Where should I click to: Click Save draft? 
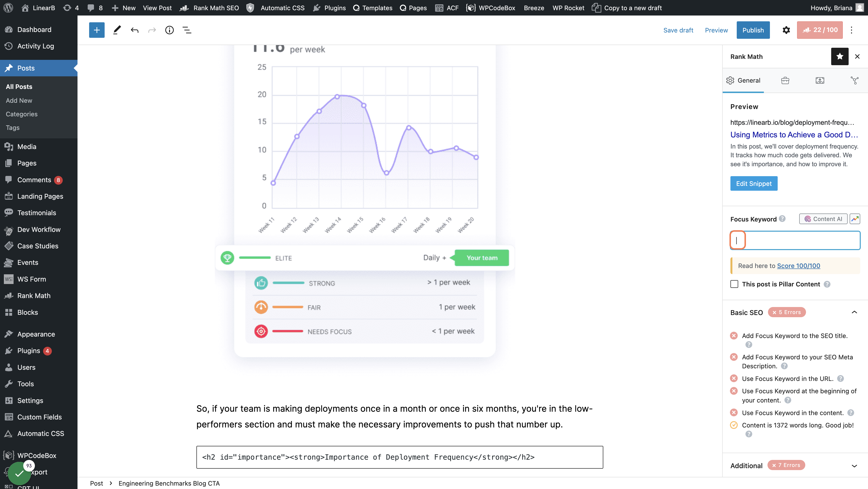pyautogui.click(x=678, y=30)
